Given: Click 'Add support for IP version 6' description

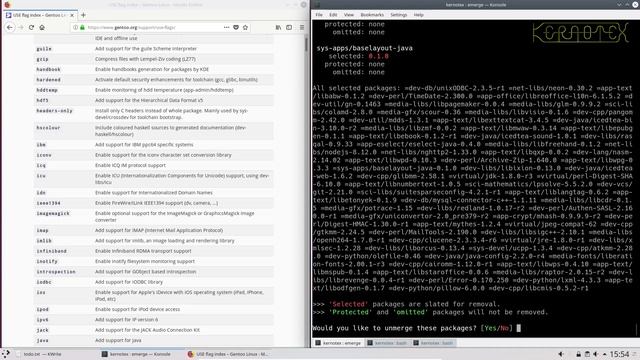Looking at the screenshot, I should pyautogui.click(x=127, y=320).
